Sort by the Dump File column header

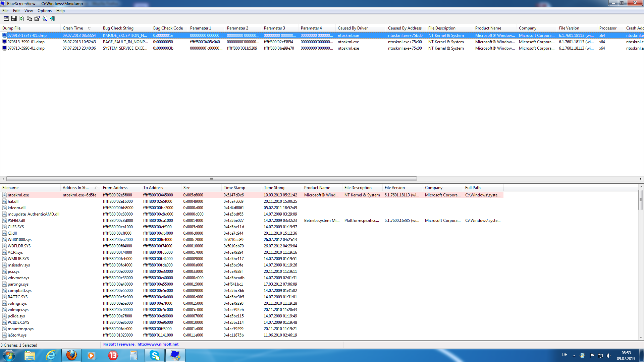pos(31,28)
